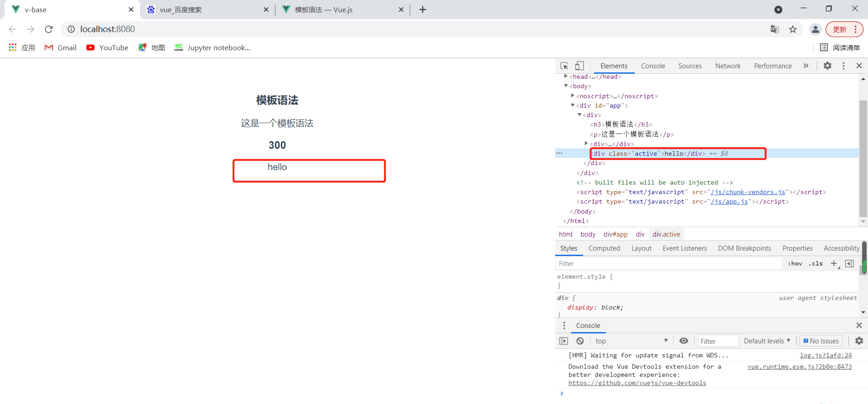868x404 pixels.
Task: Select html in the breadcrumb bar
Action: click(x=566, y=234)
